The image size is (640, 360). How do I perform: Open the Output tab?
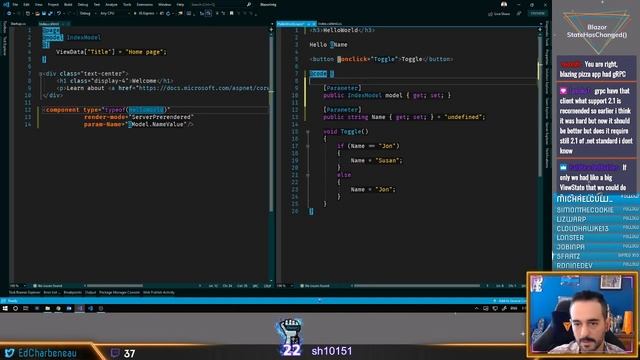tap(90, 293)
